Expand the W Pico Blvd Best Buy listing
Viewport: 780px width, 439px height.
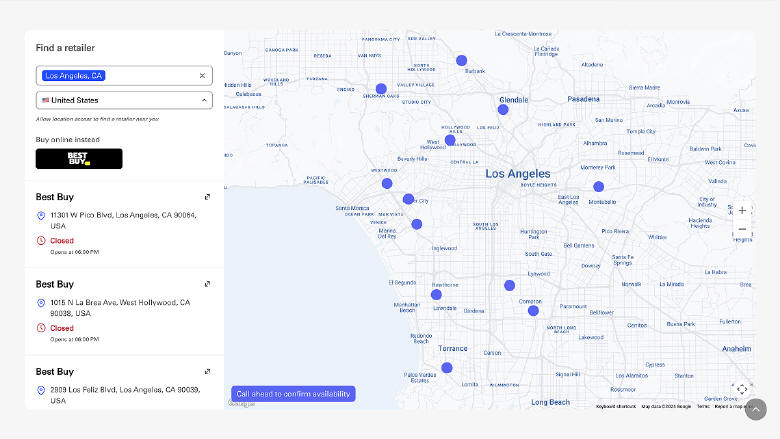[207, 197]
